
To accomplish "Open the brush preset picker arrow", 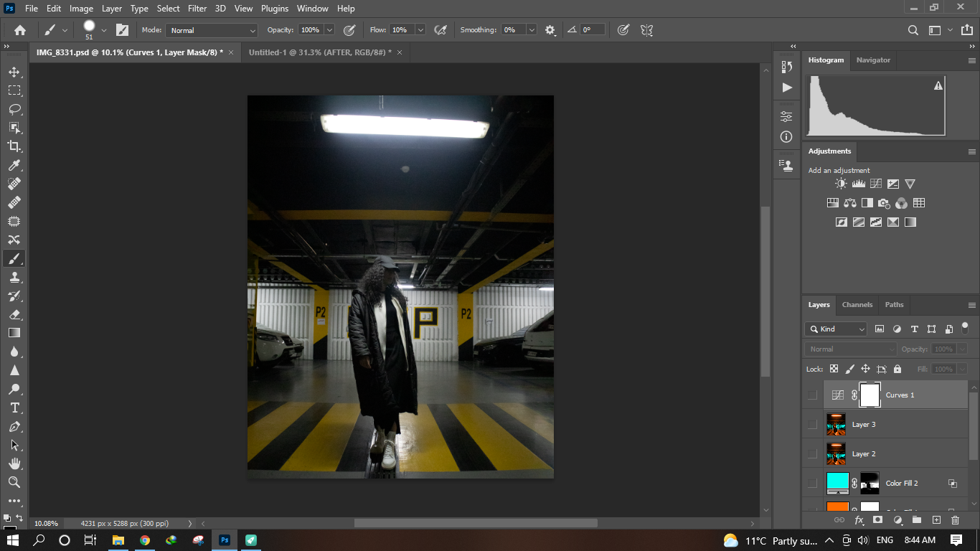I will (104, 30).
